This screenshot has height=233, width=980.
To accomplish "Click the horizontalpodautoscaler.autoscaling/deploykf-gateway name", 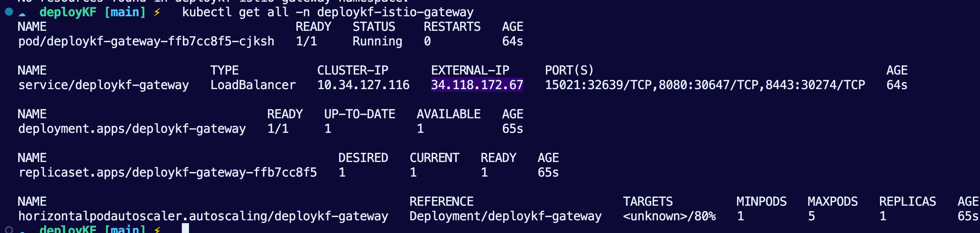I will 203,216.
